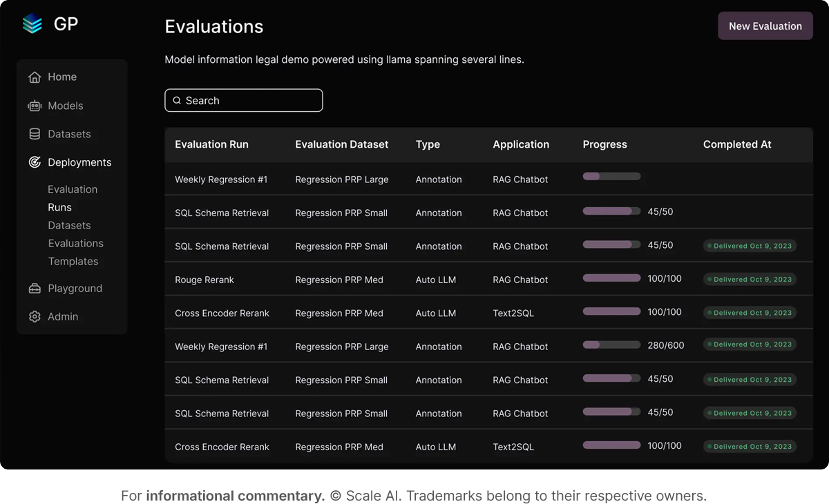The height and width of the screenshot is (504, 829).
Task: Open the Evaluations sub-item link
Action: coord(75,243)
